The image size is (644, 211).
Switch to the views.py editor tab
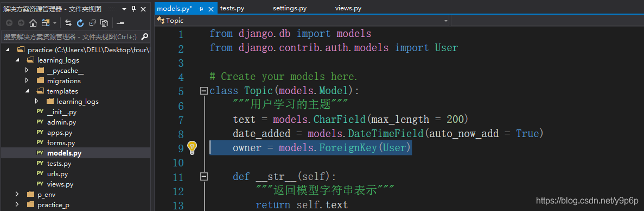[x=348, y=8]
